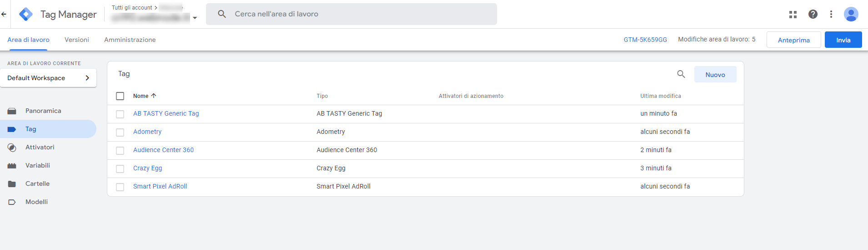The width and height of the screenshot is (868, 250).
Task: Open the user account avatar
Action: (x=851, y=14)
